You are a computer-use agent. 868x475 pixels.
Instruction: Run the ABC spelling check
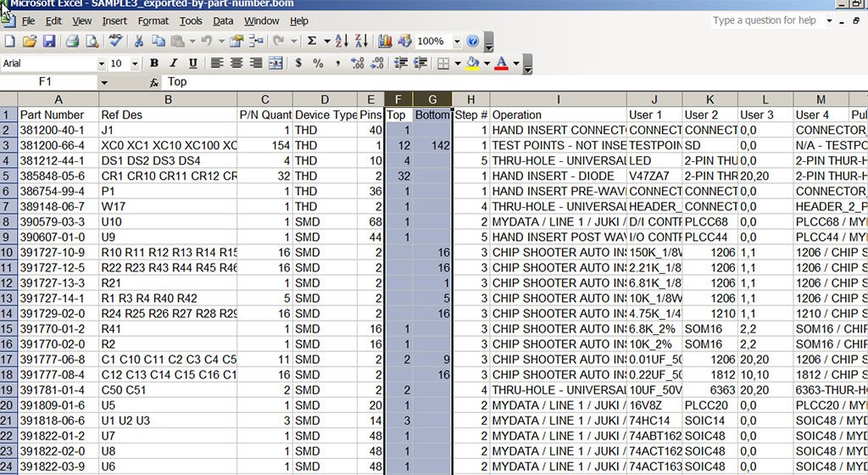[x=115, y=41]
